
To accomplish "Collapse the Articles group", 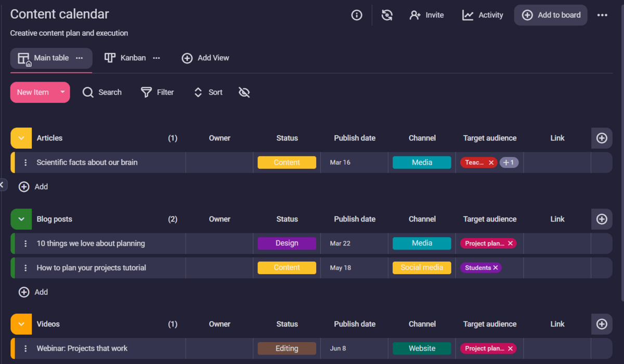I will point(21,138).
